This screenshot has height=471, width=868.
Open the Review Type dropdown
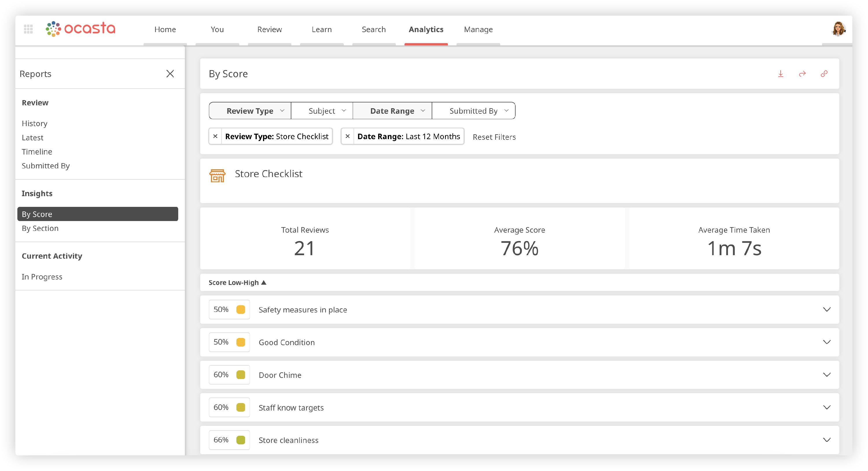[x=250, y=111]
